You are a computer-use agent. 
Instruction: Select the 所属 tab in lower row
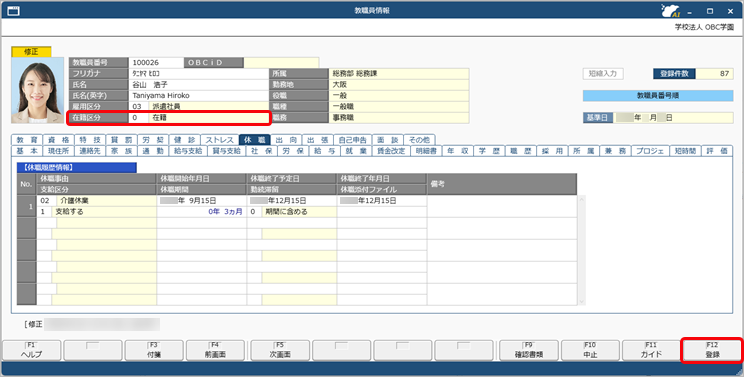583,151
